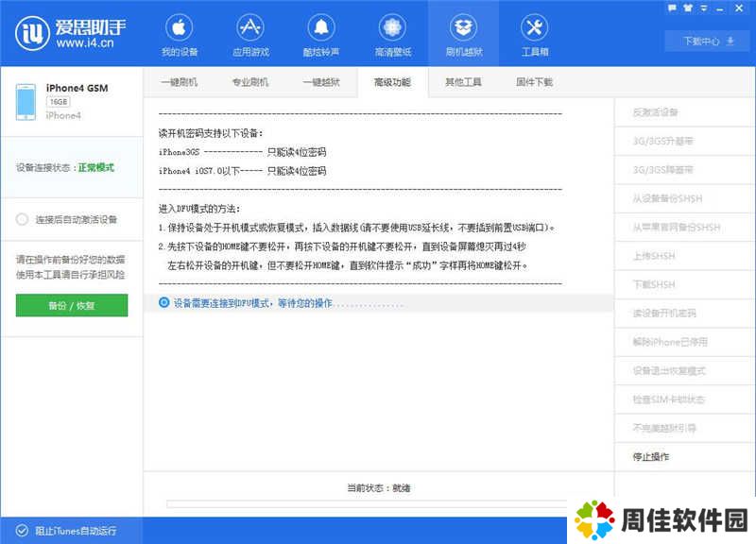Toggle 连接后自动激活设备 auto-activate option
Image resolution: width=756 pixels, height=544 pixels.
pyautogui.click(x=22, y=220)
